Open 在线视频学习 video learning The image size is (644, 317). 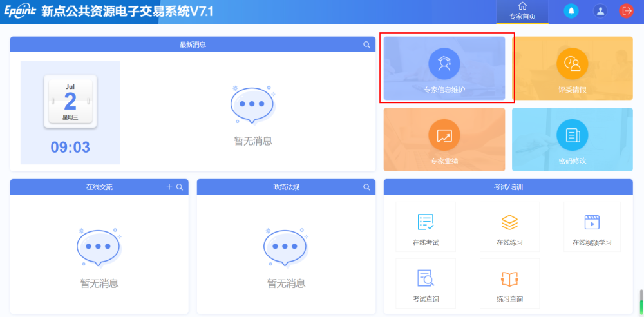592,227
